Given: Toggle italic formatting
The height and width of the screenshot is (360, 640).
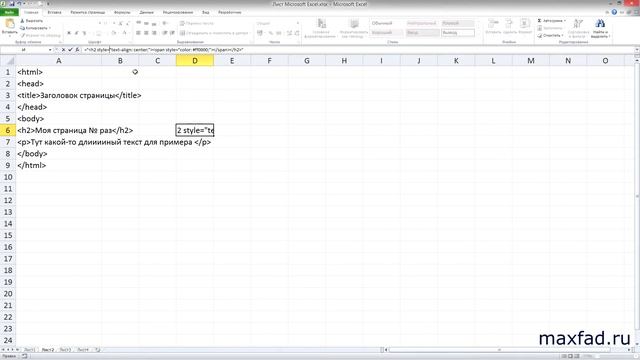Looking at the screenshot, I should tap(76, 33).
